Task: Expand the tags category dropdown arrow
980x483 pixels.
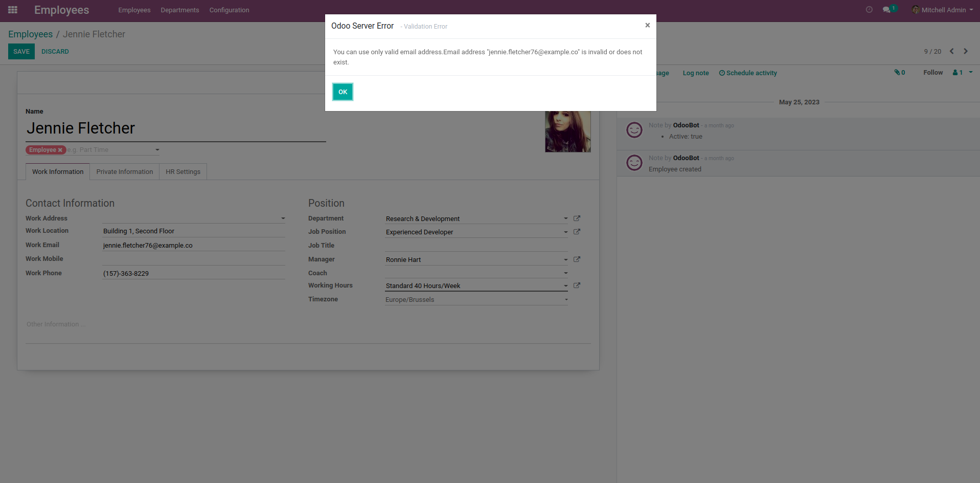Action: 157,150
